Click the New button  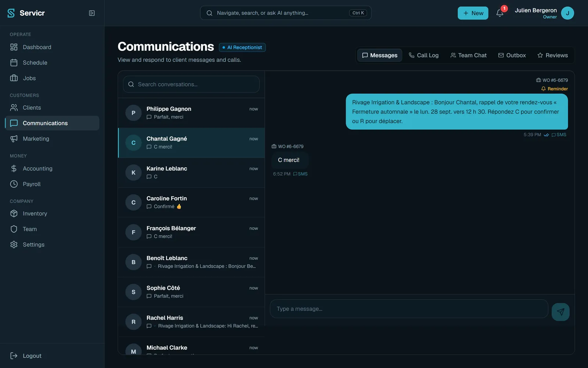pyautogui.click(x=473, y=13)
